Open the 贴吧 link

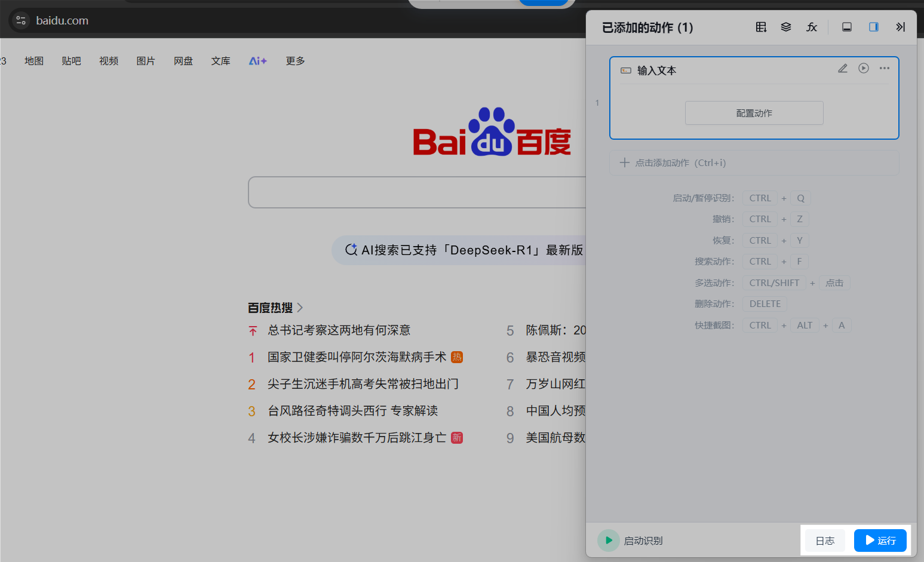(71, 61)
